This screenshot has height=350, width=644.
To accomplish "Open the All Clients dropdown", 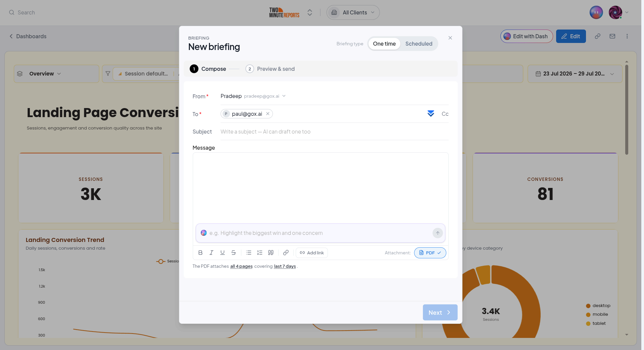I will click(353, 12).
